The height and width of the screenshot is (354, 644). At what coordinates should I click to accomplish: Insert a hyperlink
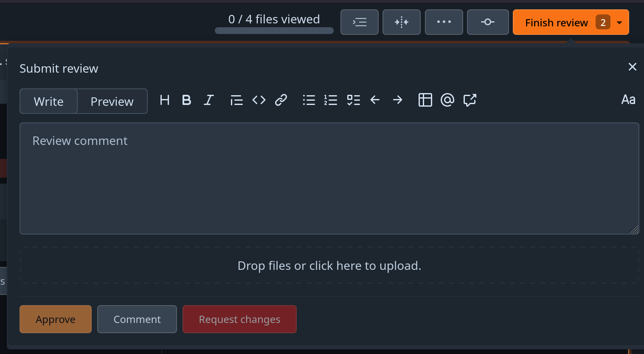pos(281,100)
